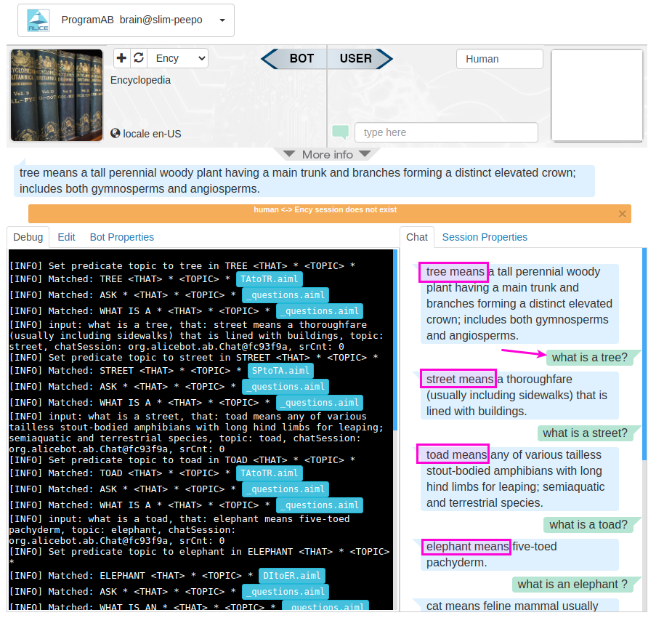672x626 pixels.
Task: Click the green speech bubble icon
Action: [340, 132]
